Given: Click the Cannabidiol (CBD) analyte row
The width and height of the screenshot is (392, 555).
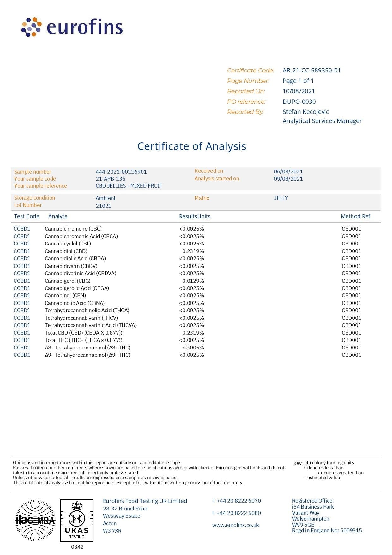Looking at the screenshot, I should pos(66,251).
